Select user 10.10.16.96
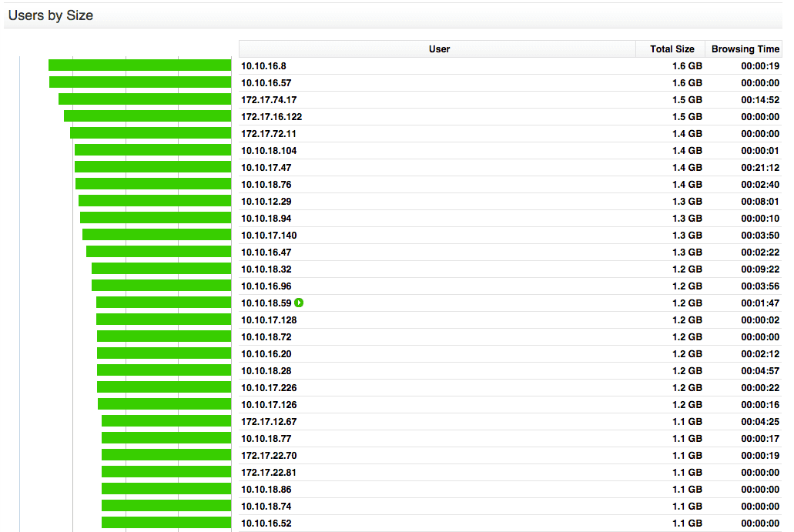 266,286
